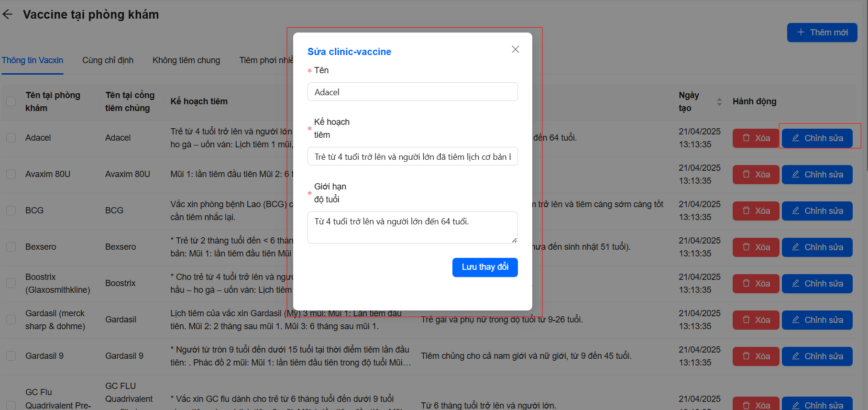Toggle the select-all checkbox in table header

pos(11,101)
